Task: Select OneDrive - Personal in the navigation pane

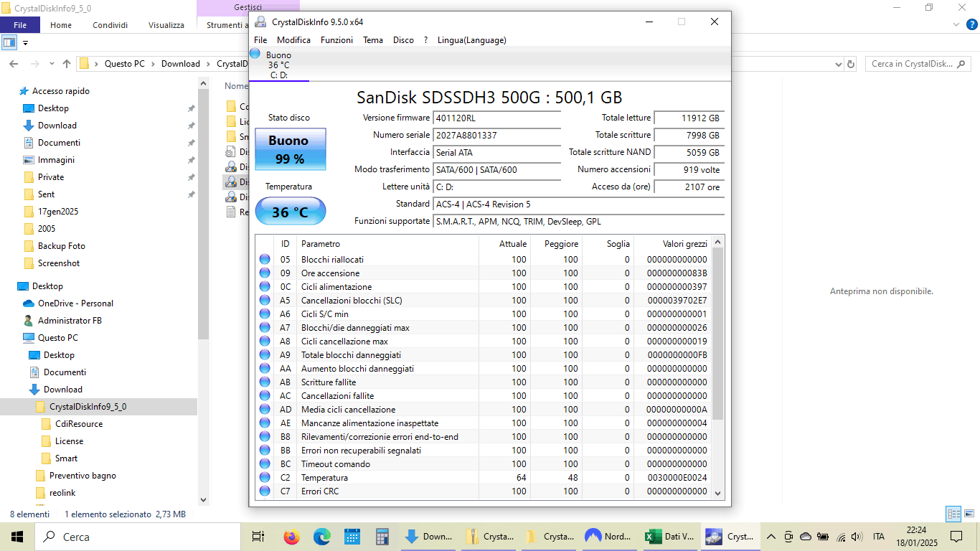Action: tap(75, 303)
